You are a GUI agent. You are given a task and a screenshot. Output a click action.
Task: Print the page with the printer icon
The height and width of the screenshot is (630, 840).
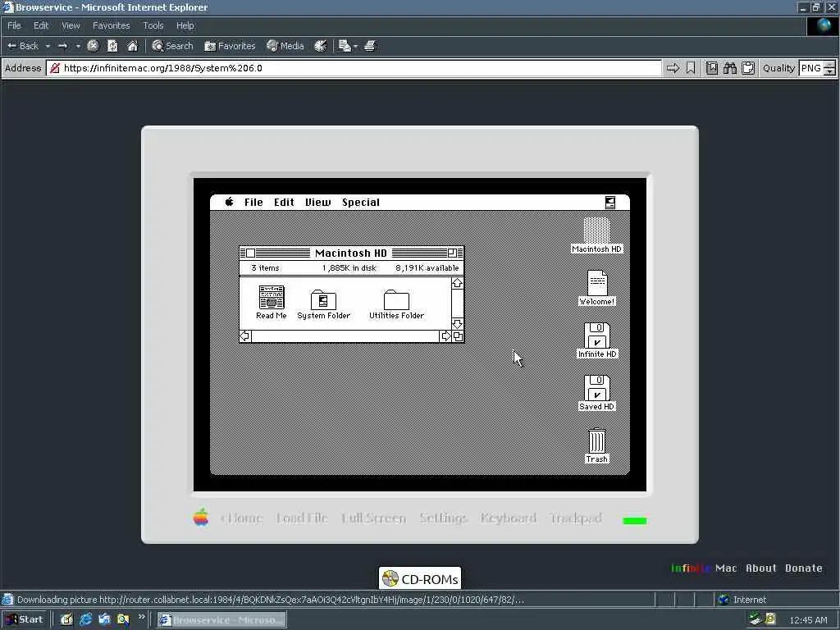[371, 46]
